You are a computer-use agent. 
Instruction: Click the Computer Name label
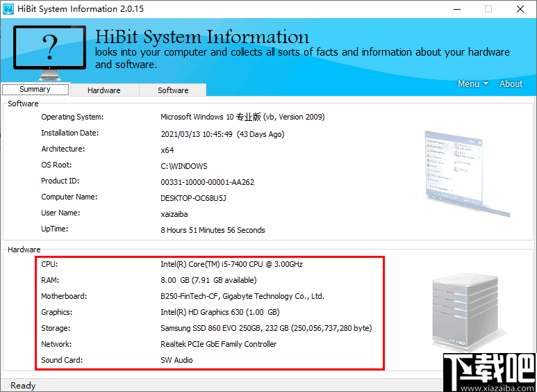pos(69,197)
